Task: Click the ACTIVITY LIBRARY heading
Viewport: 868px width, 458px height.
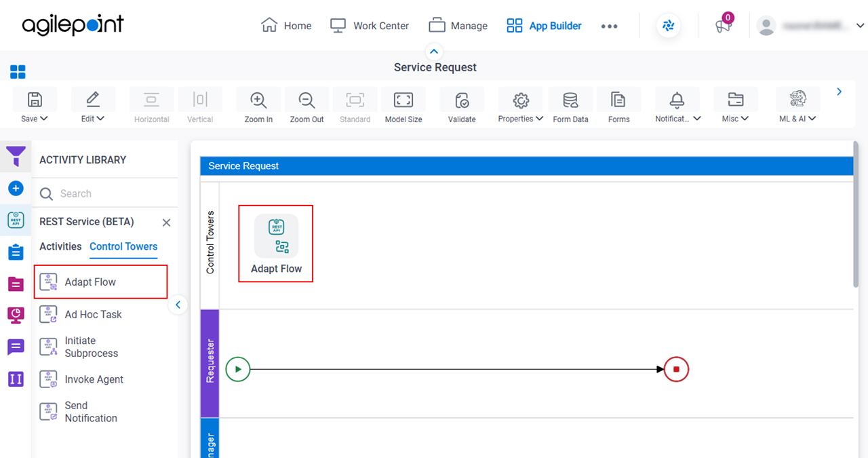Action: 83,159
